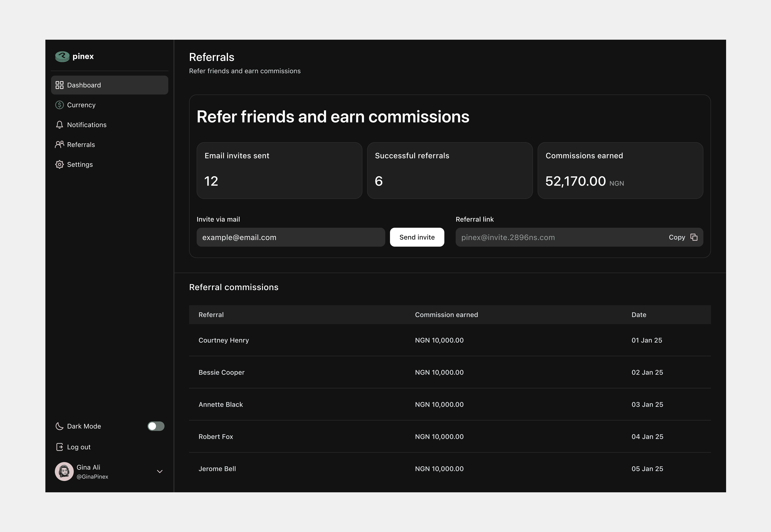
Task: Click the Currency dollar icon
Action: pos(60,105)
